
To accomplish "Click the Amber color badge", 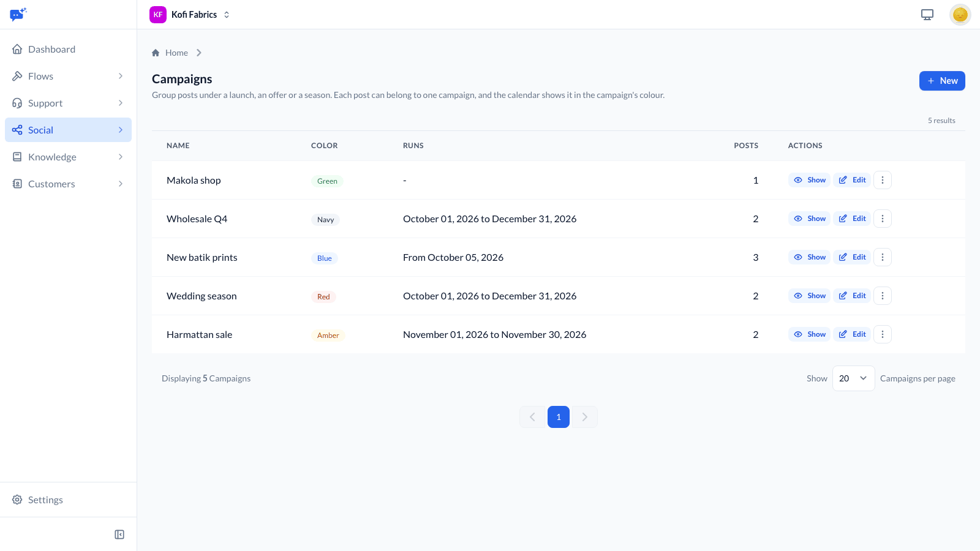I will pyautogui.click(x=328, y=335).
